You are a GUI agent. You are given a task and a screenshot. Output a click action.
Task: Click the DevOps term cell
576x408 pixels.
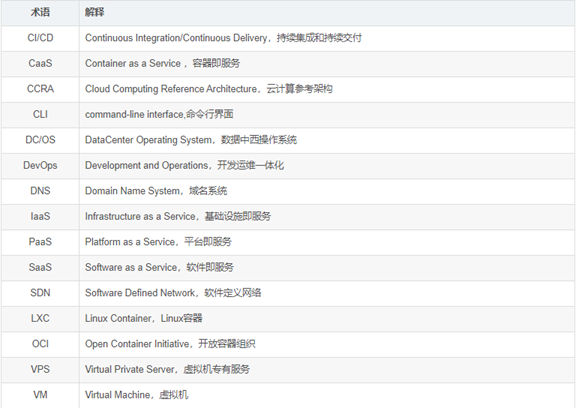(x=40, y=166)
